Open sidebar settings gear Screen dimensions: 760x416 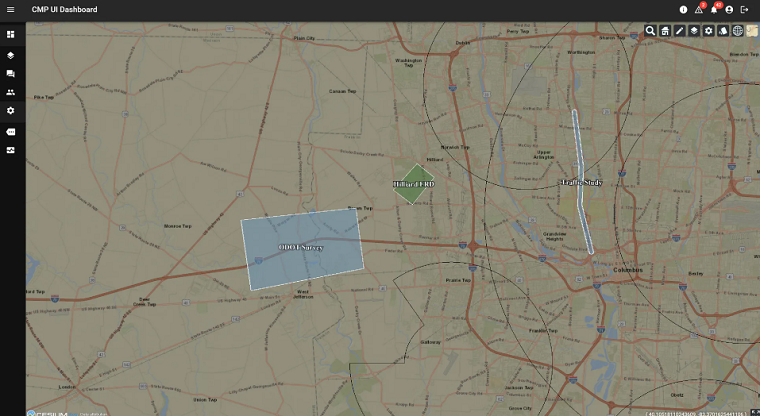tap(11, 110)
